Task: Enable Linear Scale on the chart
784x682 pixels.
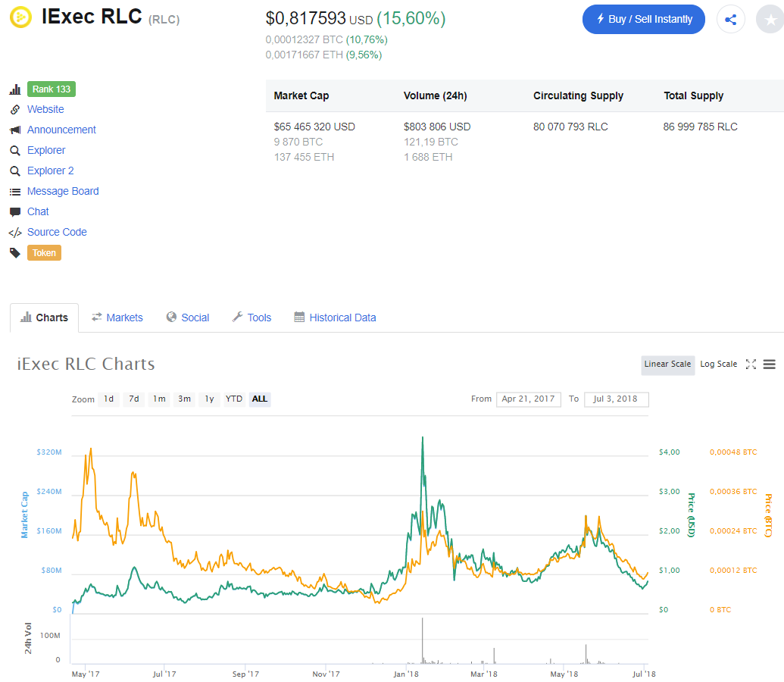Action: coord(667,364)
